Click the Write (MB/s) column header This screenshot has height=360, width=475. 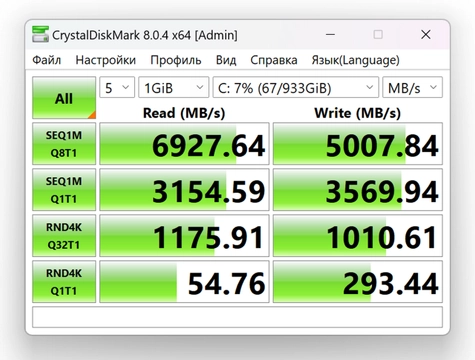357,113
